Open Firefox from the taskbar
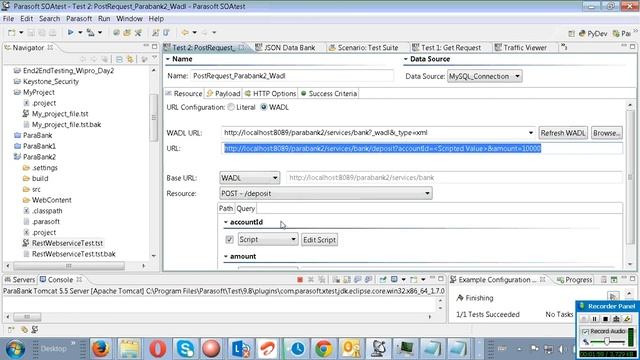 (x=100, y=349)
